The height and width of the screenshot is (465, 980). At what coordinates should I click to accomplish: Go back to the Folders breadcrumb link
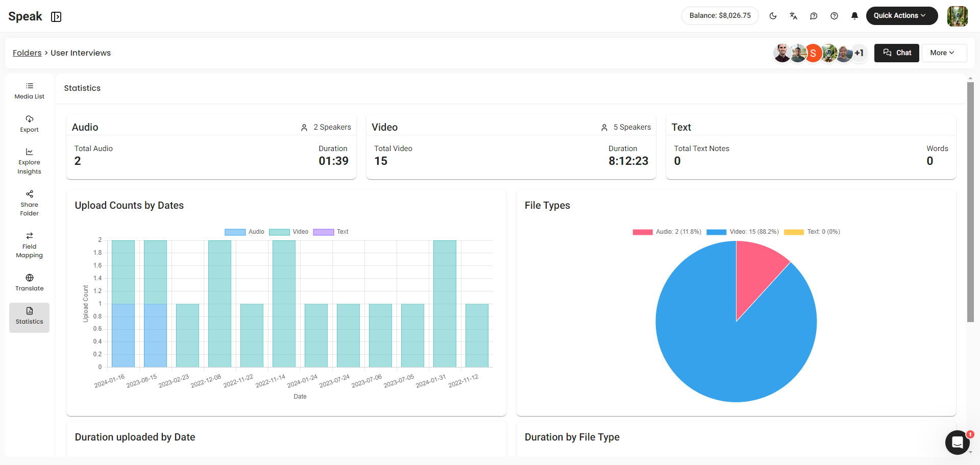pos(27,53)
